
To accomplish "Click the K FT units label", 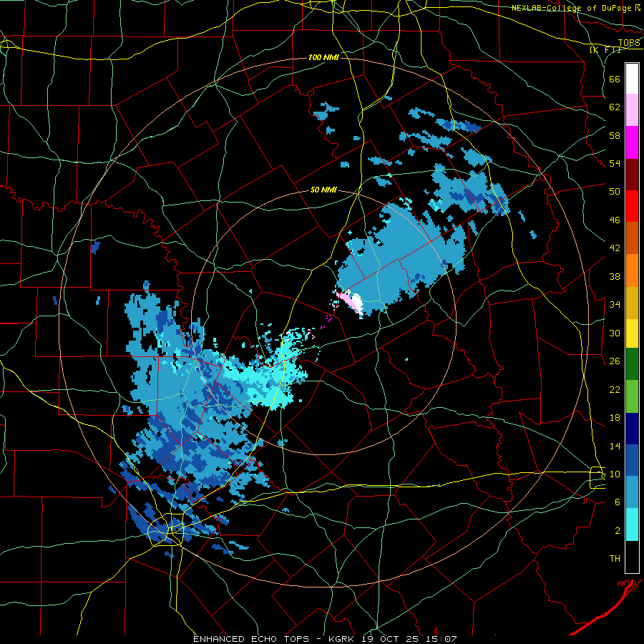I will (x=605, y=49).
